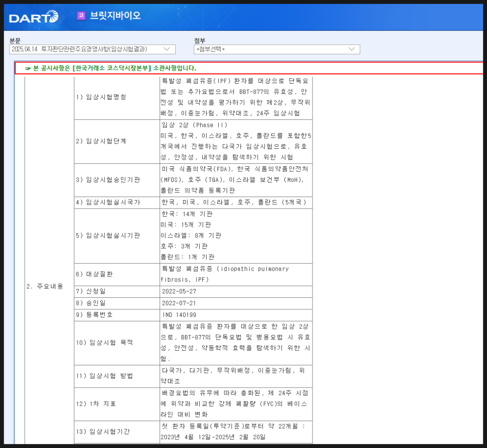Viewport: 487px width, 448px height.
Task: Click the '임상 2상 (Phase II)' text
Action: tap(195, 125)
